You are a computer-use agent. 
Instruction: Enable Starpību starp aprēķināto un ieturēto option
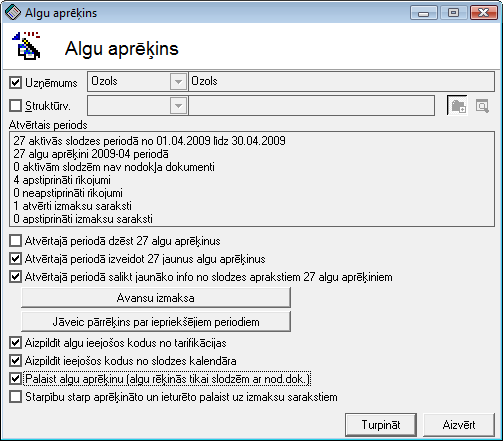pyautogui.click(x=16, y=397)
